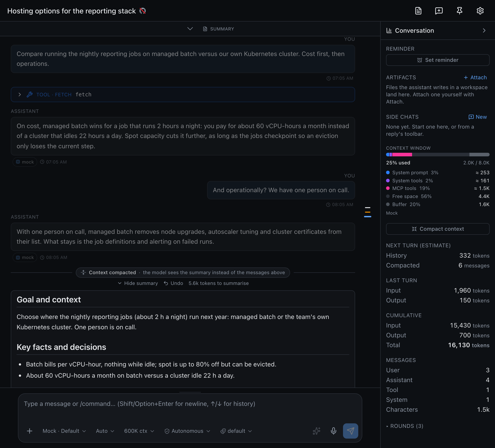
Task: Open settings gear in header
Action: [x=480, y=11]
